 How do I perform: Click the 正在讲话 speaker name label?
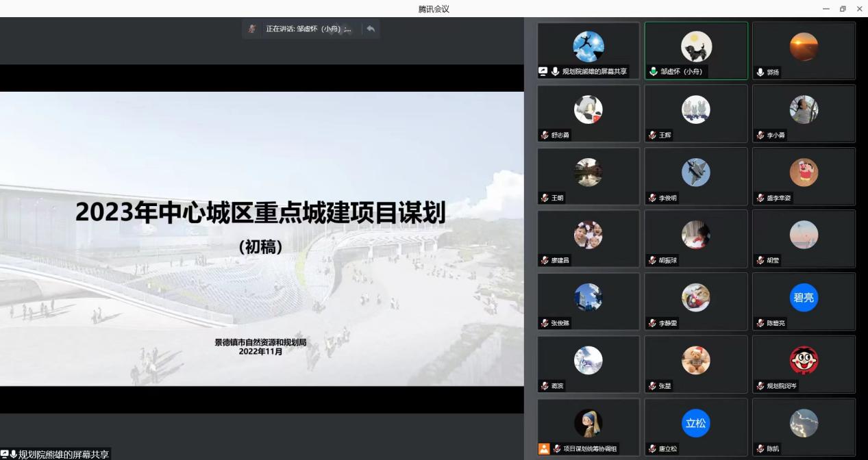[308, 29]
